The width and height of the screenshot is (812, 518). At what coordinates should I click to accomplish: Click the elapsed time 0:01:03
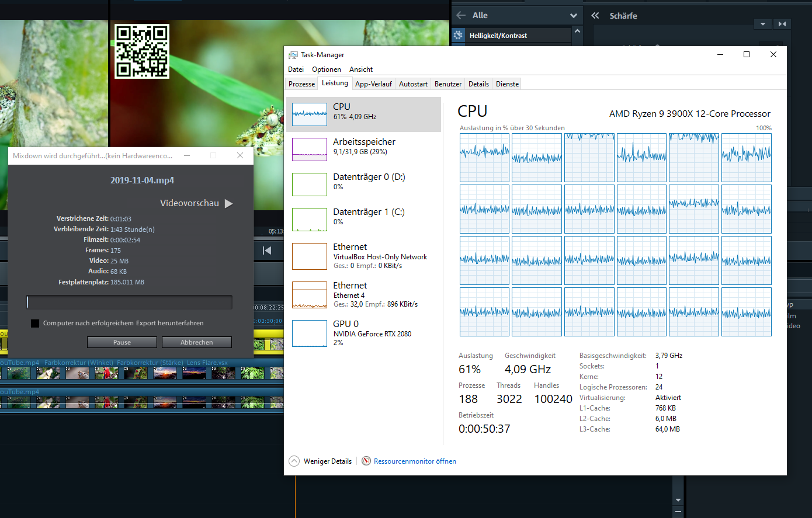point(121,219)
